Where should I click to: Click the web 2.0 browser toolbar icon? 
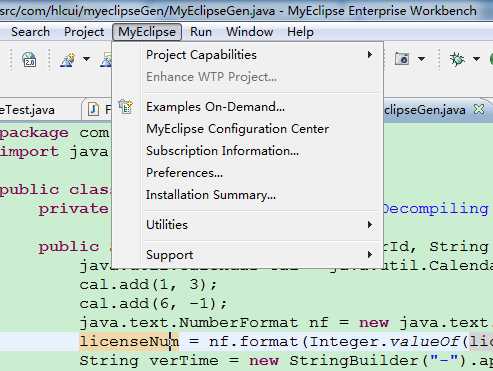[29, 59]
